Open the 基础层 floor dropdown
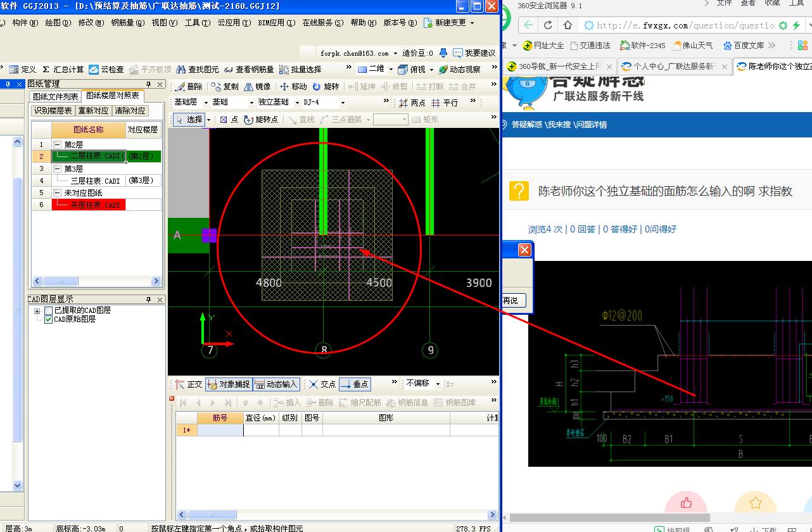 205,103
